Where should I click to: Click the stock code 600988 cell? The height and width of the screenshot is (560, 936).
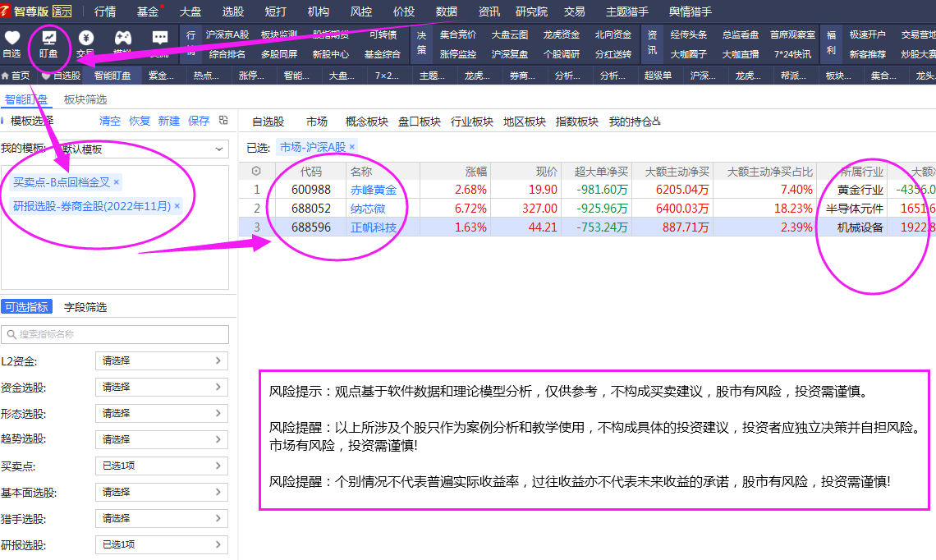(x=311, y=190)
